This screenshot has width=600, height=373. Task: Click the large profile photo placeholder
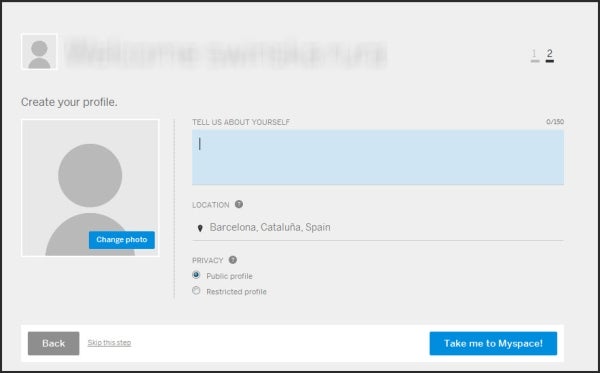(90, 187)
